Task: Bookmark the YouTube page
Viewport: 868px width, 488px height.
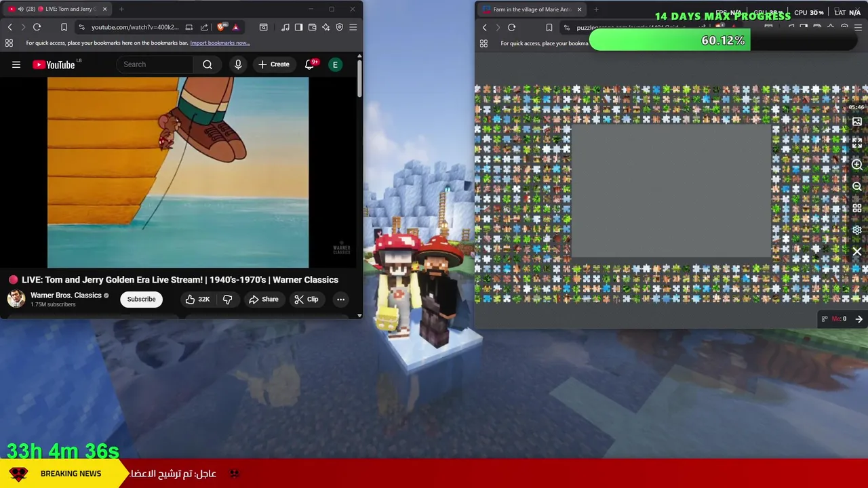Action: click(64, 27)
